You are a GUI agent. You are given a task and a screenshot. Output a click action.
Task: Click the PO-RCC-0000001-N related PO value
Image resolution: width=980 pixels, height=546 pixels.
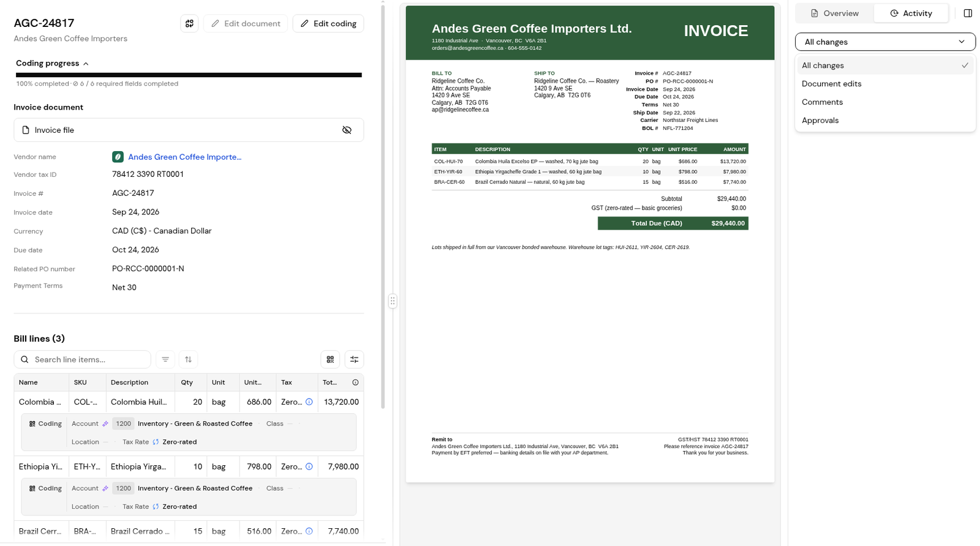pyautogui.click(x=148, y=269)
